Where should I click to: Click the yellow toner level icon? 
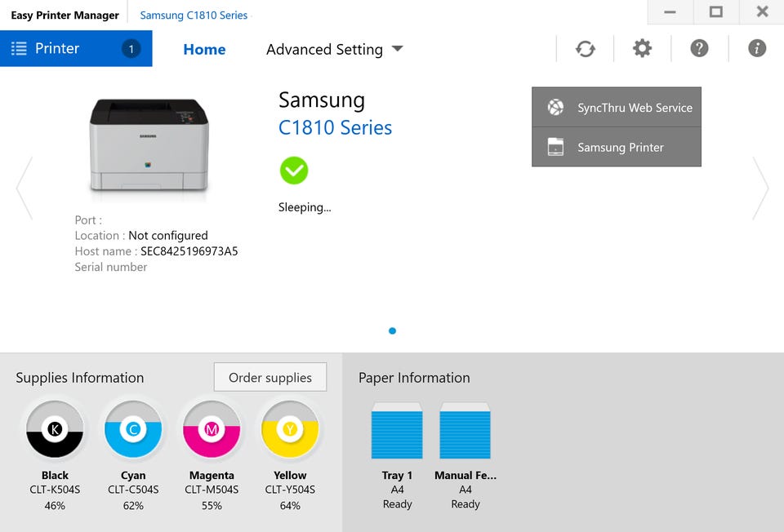tap(290, 429)
